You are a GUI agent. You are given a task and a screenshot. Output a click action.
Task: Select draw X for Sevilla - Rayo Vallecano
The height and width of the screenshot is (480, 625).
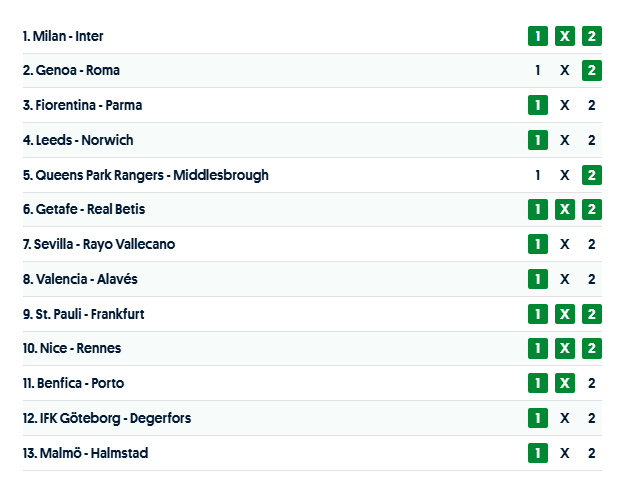coord(565,244)
